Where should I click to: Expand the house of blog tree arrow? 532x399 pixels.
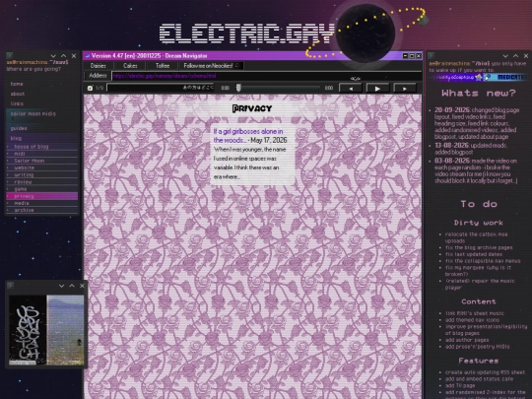(8, 147)
